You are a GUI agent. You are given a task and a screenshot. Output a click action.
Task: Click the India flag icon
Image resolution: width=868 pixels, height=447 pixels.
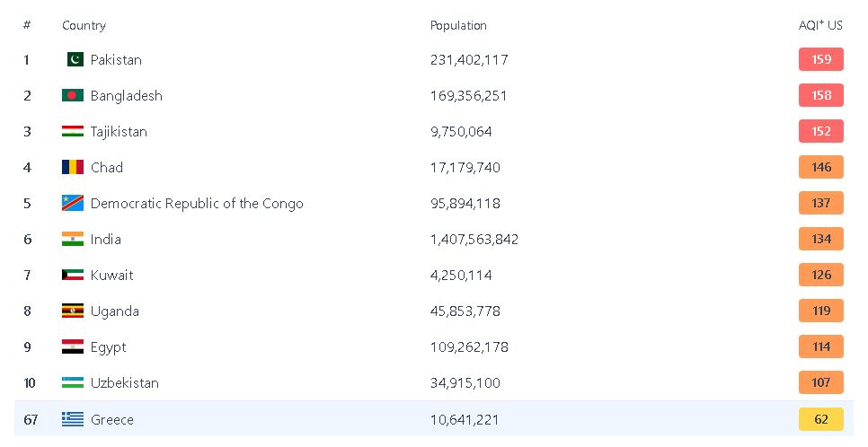coord(73,240)
